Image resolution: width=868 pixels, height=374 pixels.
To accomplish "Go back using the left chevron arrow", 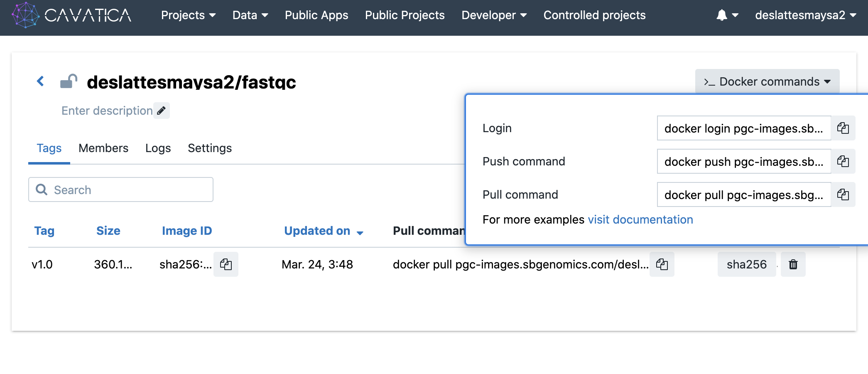I will 40,81.
